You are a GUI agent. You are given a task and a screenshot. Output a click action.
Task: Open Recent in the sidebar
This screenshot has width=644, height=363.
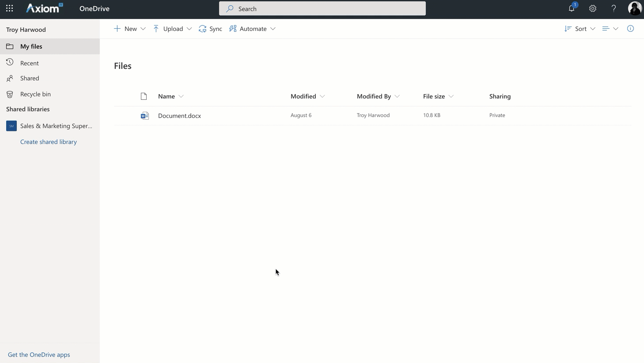click(x=50, y=63)
